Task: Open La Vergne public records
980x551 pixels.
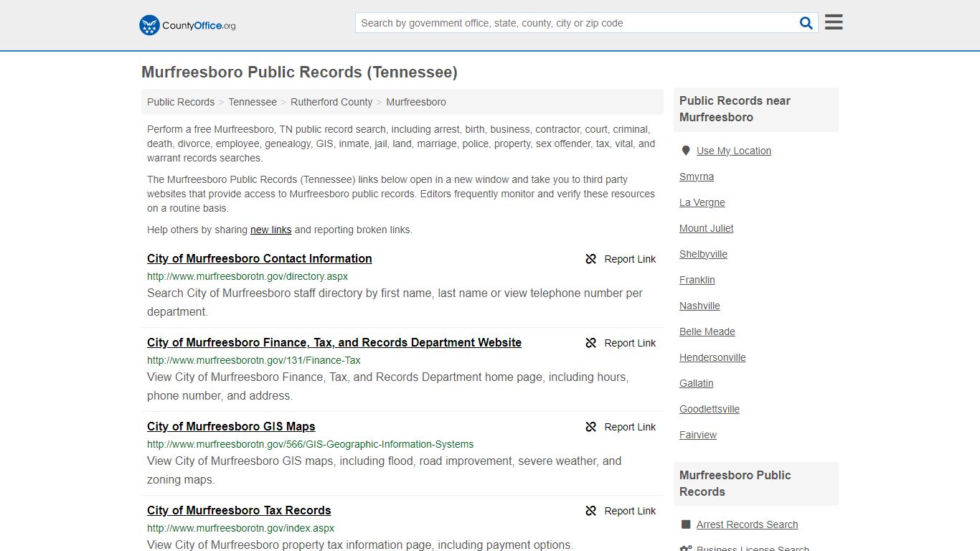Action: point(702,202)
